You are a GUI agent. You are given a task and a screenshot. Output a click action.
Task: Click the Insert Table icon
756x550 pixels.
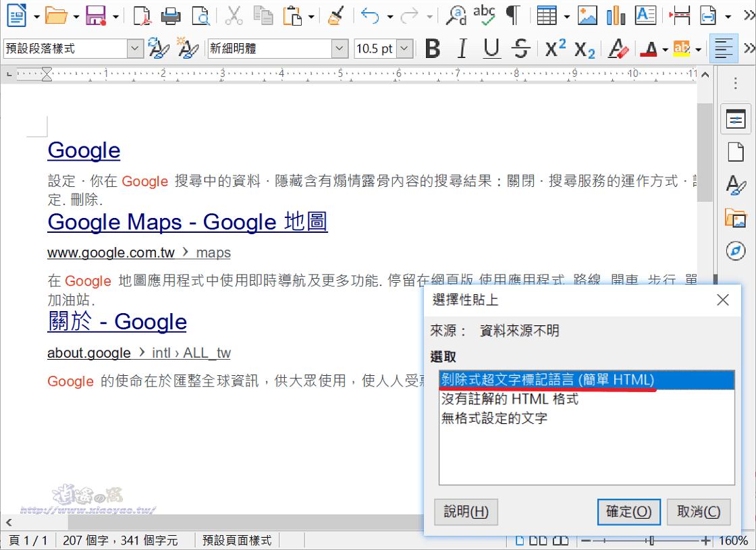coord(547,15)
